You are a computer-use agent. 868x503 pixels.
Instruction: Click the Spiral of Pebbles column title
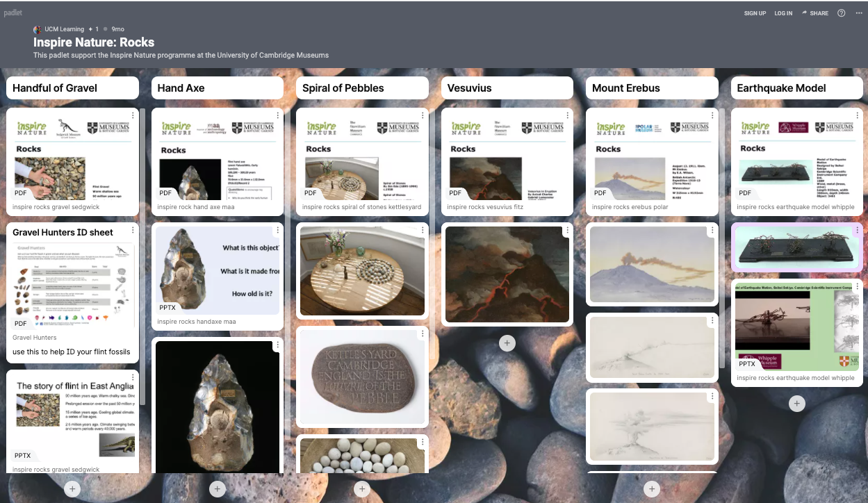pos(343,88)
